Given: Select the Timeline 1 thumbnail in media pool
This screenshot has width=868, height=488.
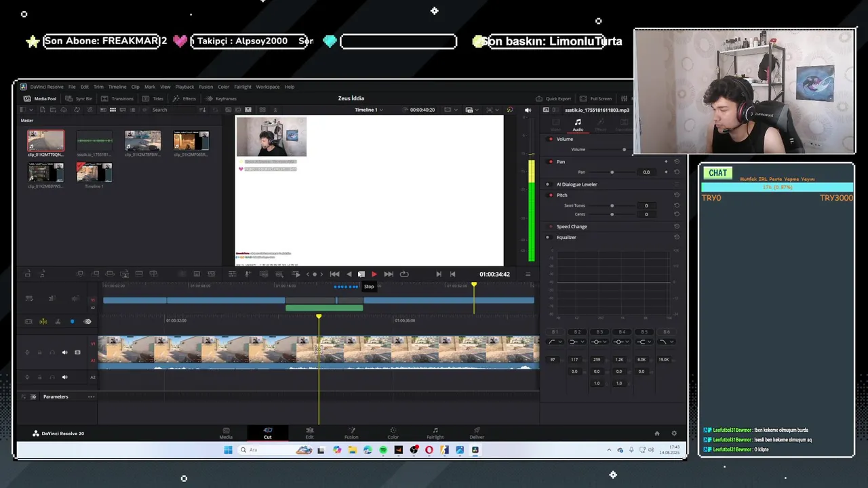Looking at the screenshot, I should (x=94, y=173).
